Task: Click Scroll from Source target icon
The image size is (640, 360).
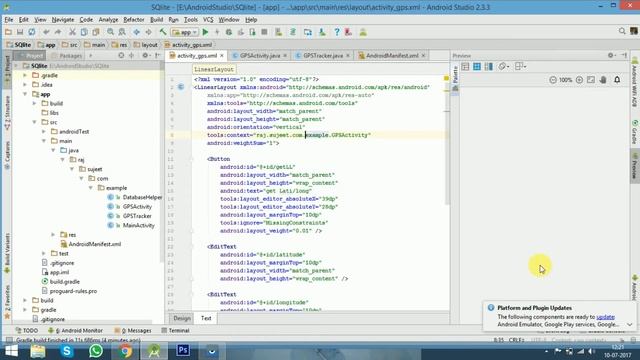Action: tap(121, 55)
